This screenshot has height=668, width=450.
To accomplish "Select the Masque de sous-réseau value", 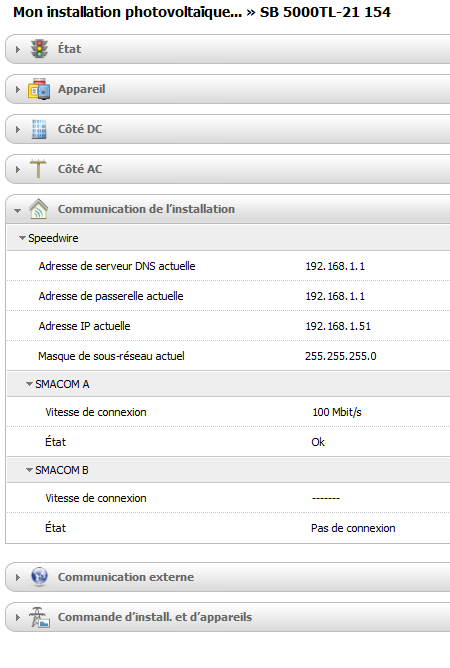I will click(x=340, y=356).
